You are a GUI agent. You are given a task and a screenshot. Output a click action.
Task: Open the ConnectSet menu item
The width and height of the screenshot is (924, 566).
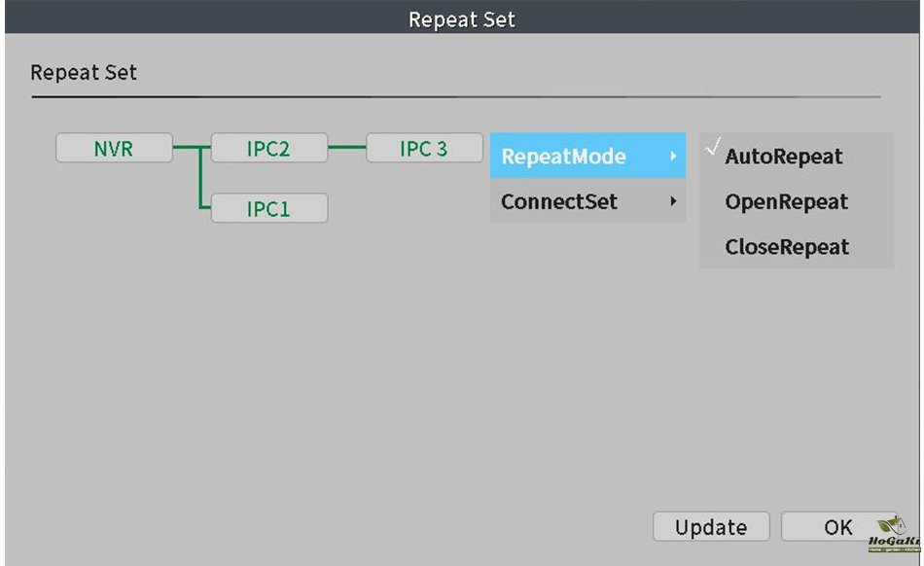[x=558, y=202]
